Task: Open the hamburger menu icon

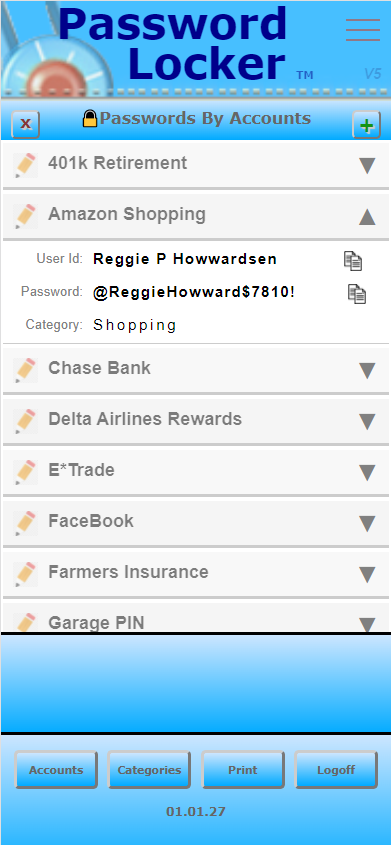Action: coord(362,30)
